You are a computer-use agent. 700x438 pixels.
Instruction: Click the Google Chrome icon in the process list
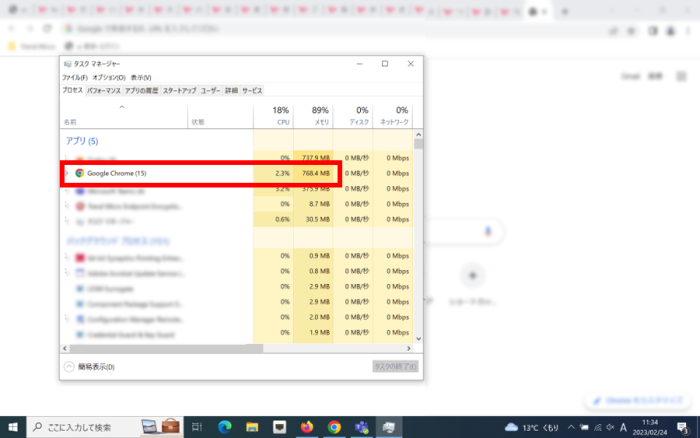79,173
